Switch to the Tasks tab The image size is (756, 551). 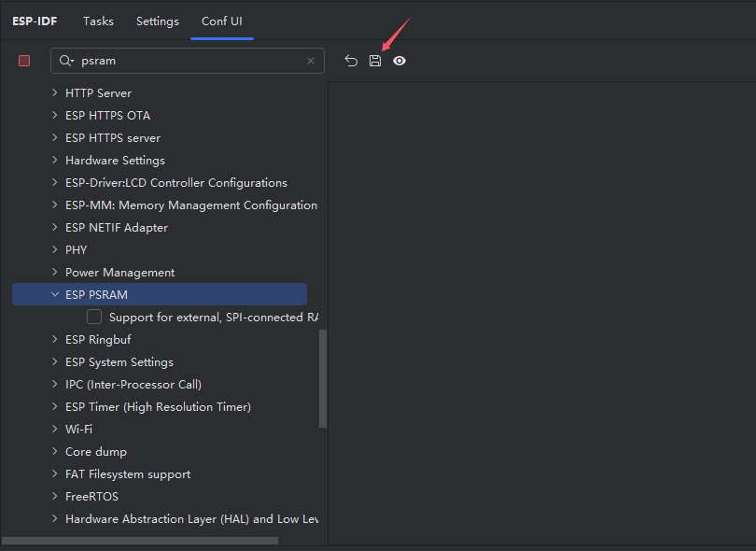point(98,21)
